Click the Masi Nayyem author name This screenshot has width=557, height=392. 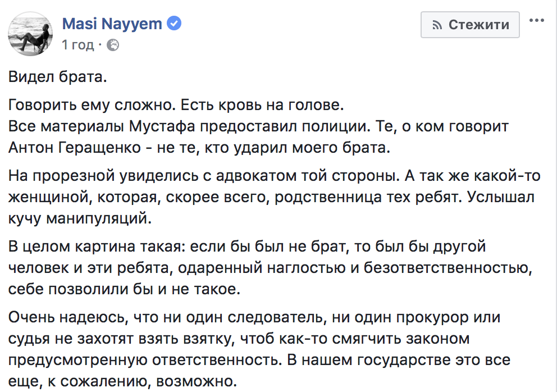[112, 24]
